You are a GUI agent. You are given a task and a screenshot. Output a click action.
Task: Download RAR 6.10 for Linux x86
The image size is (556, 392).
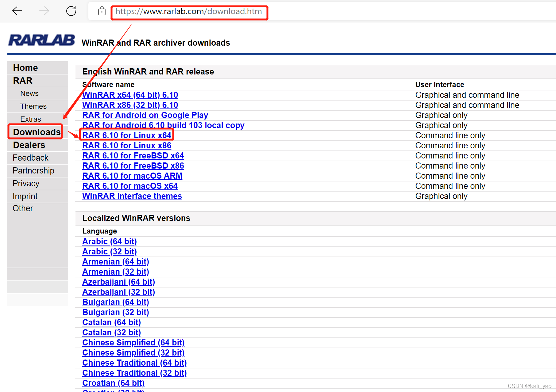[x=127, y=146]
